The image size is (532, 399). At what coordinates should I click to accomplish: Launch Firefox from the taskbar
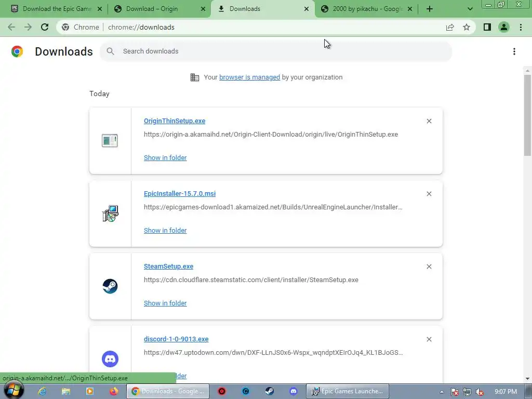coord(114,391)
